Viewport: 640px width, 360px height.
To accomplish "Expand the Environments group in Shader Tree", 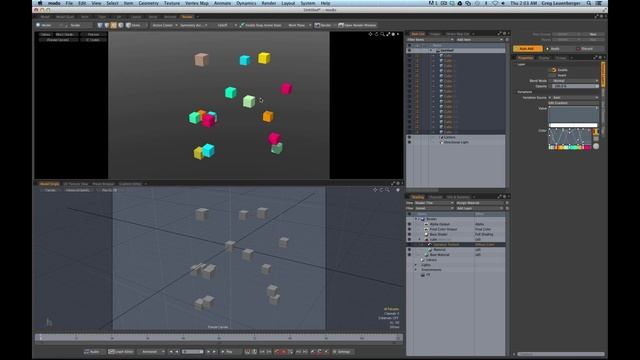I will click(x=416, y=270).
